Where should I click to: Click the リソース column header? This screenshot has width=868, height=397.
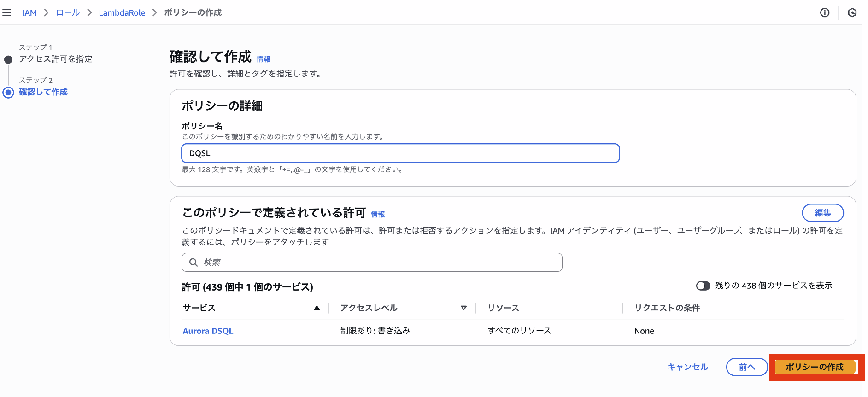503,308
